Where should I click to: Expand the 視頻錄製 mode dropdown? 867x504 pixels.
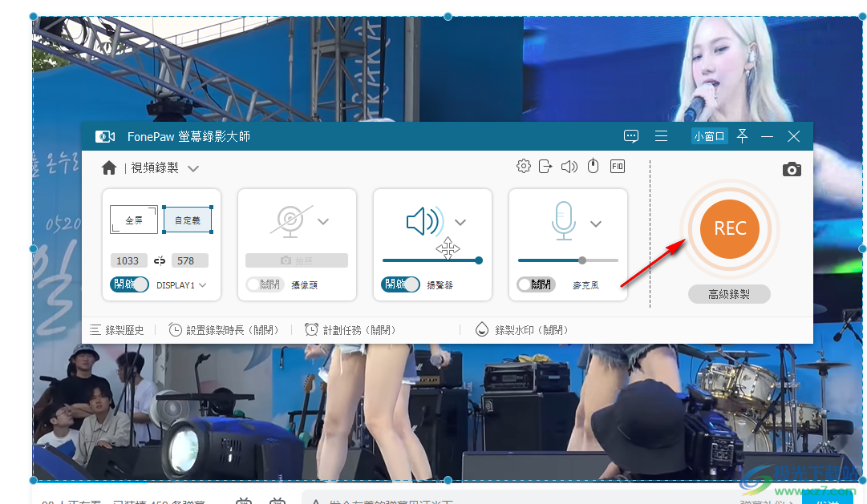coord(193,168)
